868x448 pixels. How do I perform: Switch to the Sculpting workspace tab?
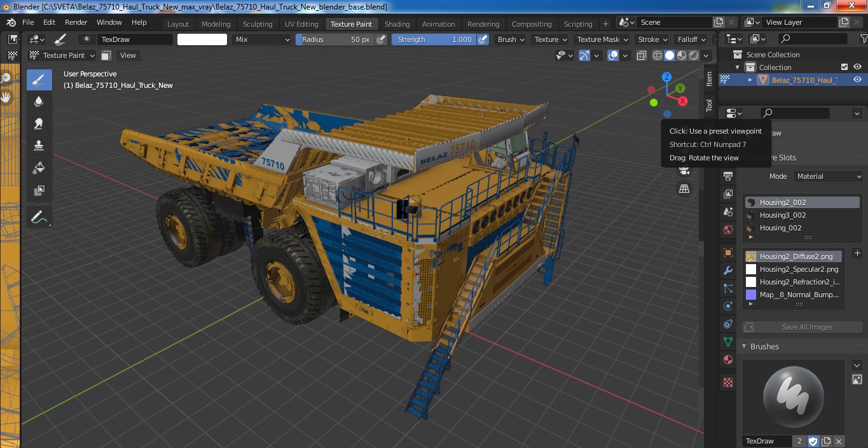pos(258,24)
